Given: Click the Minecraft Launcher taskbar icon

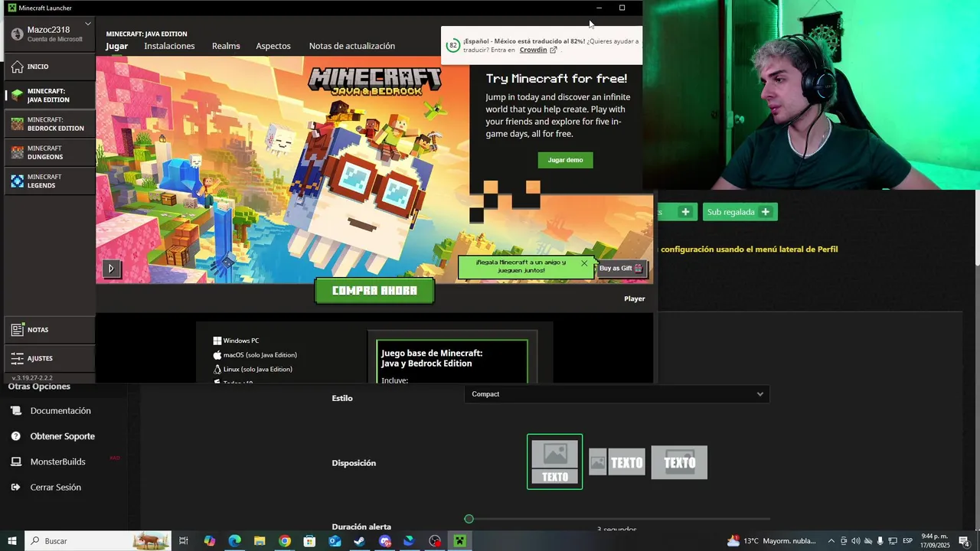Looking at the screenshot, I should click(459, 541).
